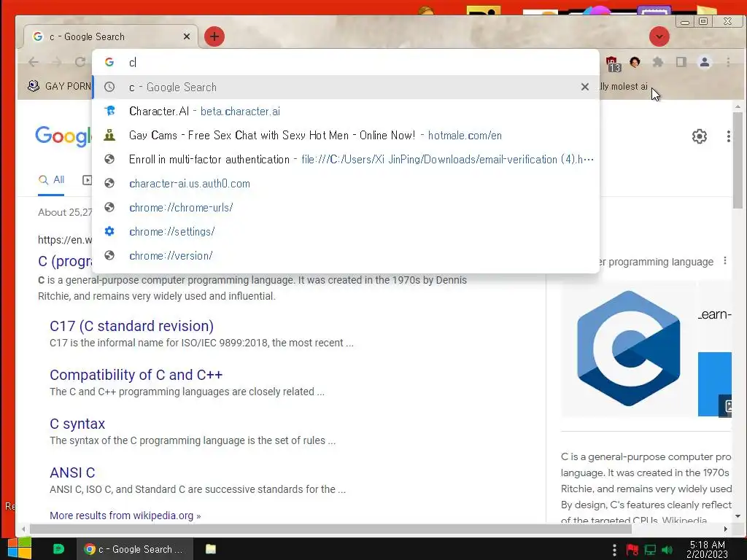The width and height of the screenshot is (747, 560).
Task: Toggle the browser side panel icon
Action: (681, 62)
